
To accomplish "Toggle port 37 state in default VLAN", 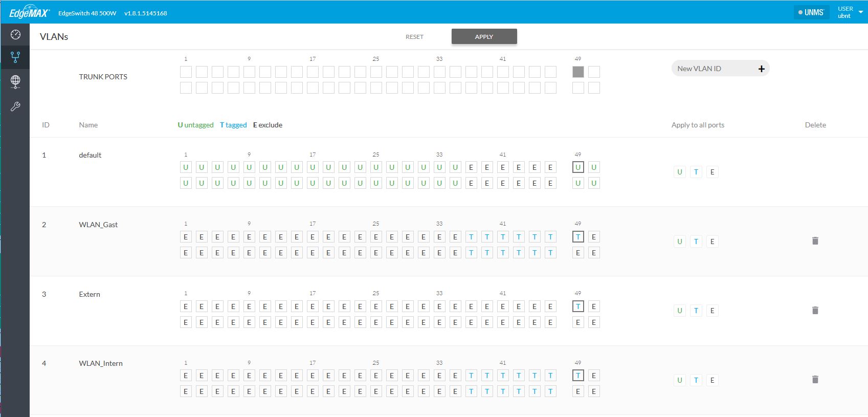I will coord(471,167).
